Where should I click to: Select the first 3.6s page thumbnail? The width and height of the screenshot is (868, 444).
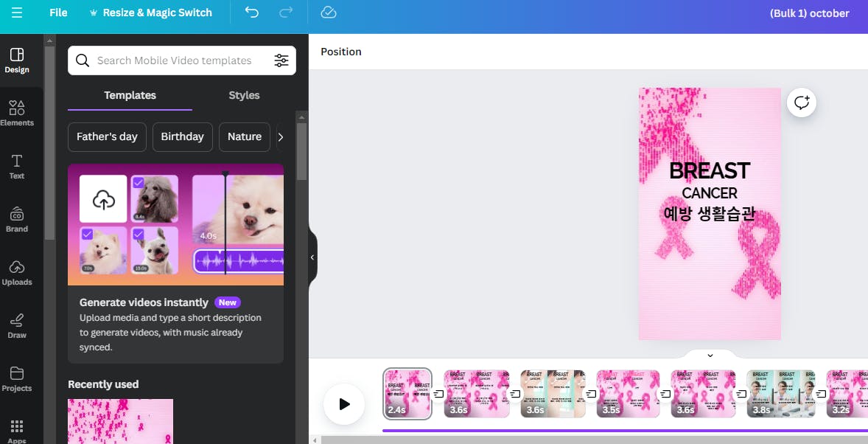pos(477,394)
